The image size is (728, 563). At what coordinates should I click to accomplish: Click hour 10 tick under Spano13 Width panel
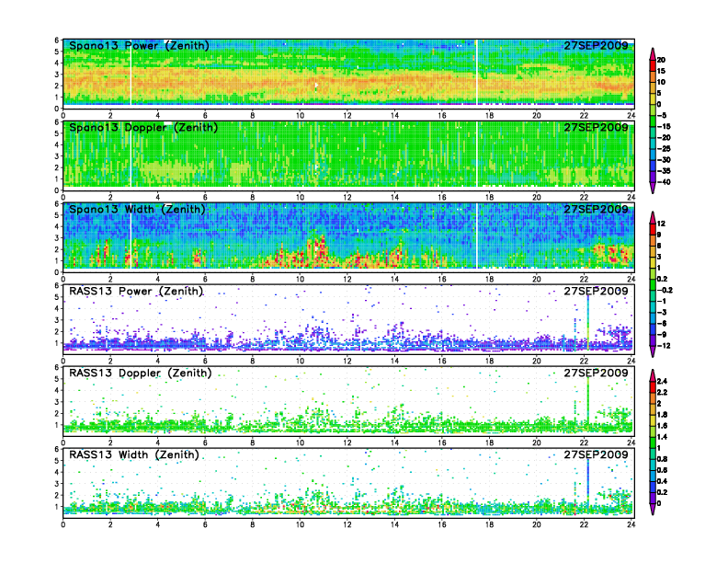(x=300, y=279)
